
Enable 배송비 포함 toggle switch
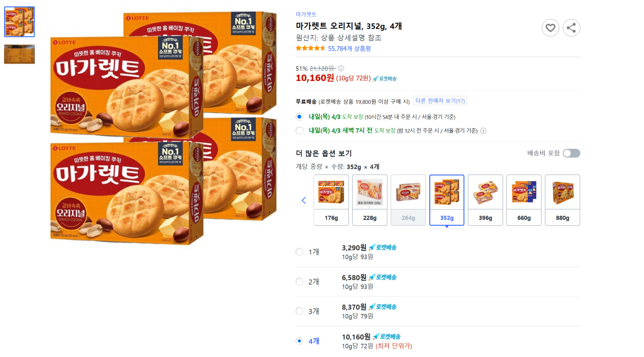coord(571,153)
